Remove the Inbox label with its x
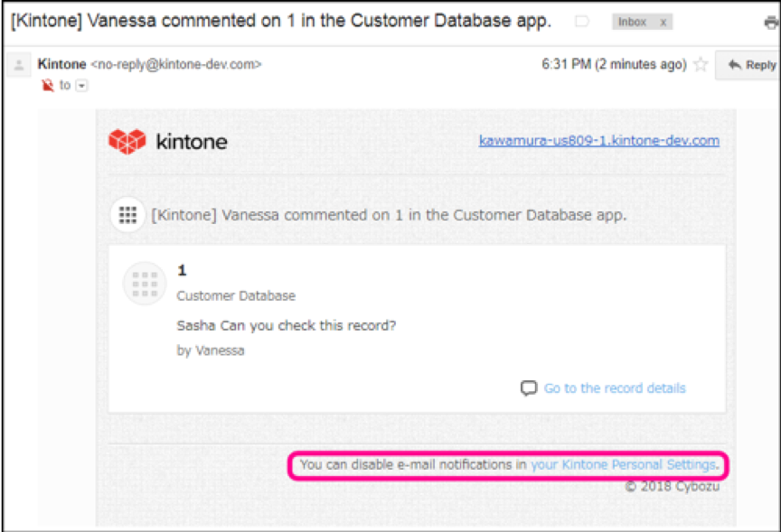 coord(663,23)
